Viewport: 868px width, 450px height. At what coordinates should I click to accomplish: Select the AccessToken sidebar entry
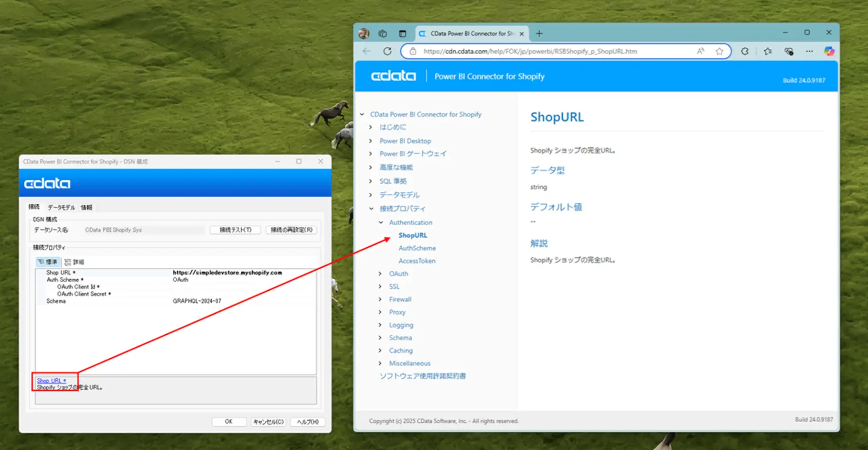point(417,261)
